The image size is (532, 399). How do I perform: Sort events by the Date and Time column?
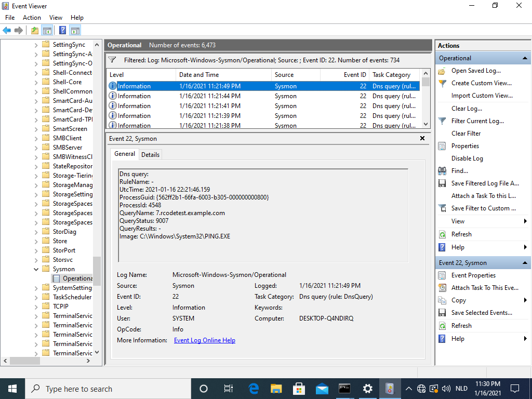199,75
